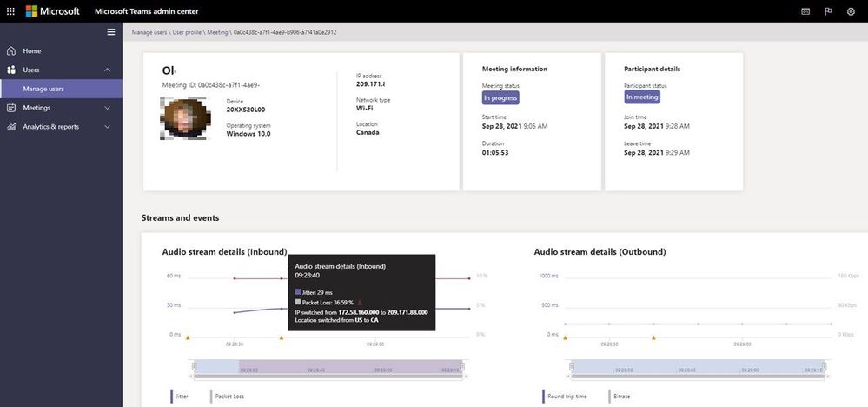The width and height of the screenshot is (868, 407).
Task: Toggle the Jitter legend series
Action: pyautogui.click(x=179, y=397)
